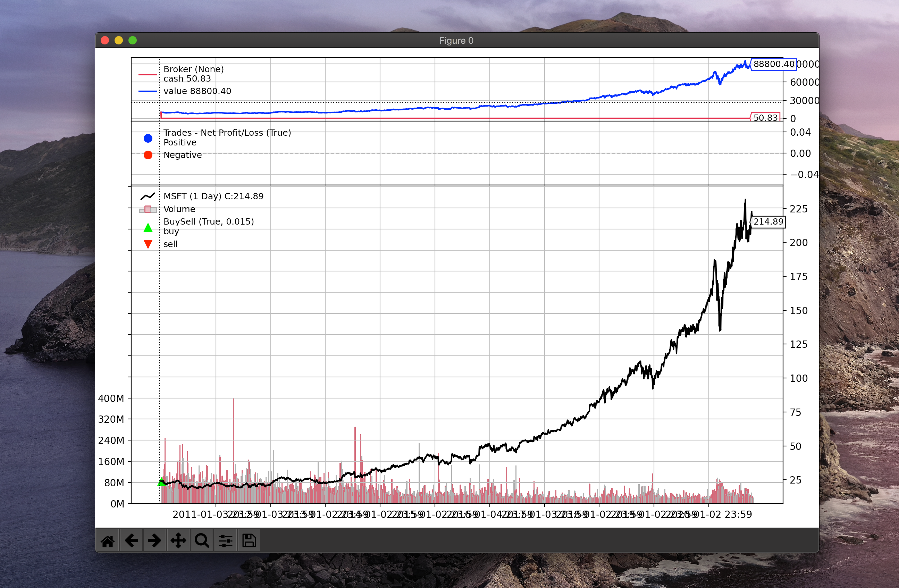Image resolution: width=899 pixels, height=588 pixels.
Task: Click the Forward arrow to next view
Action: (x=154, y=541)
